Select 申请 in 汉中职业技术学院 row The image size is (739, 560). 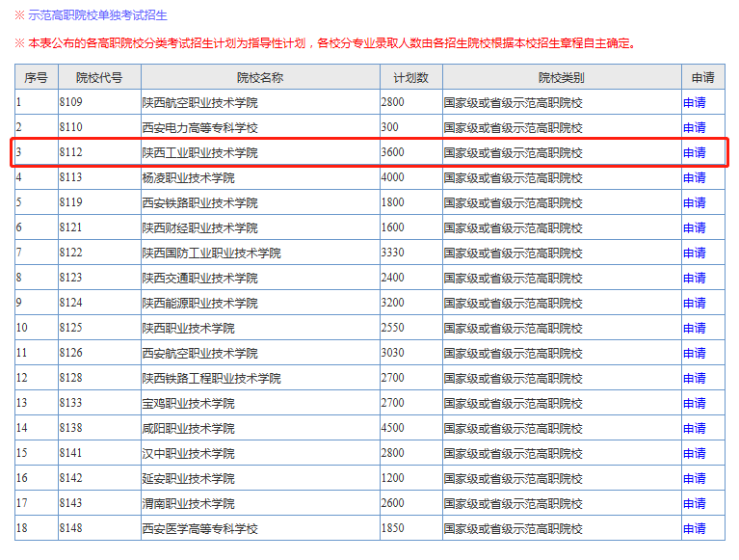point(694,453)
